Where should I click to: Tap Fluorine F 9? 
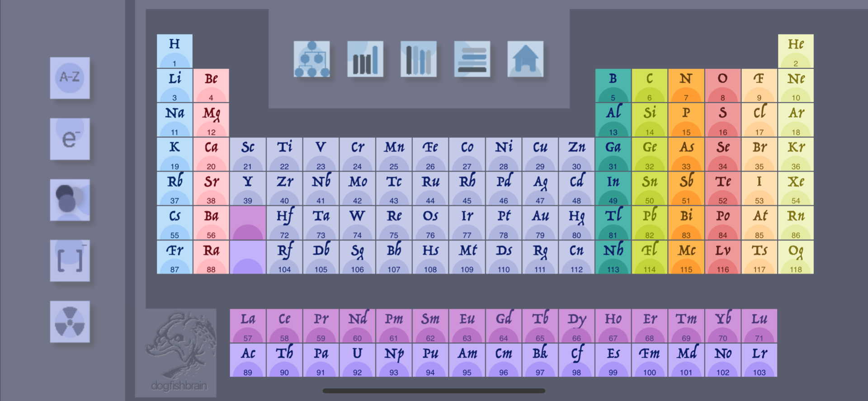point(759,85)
